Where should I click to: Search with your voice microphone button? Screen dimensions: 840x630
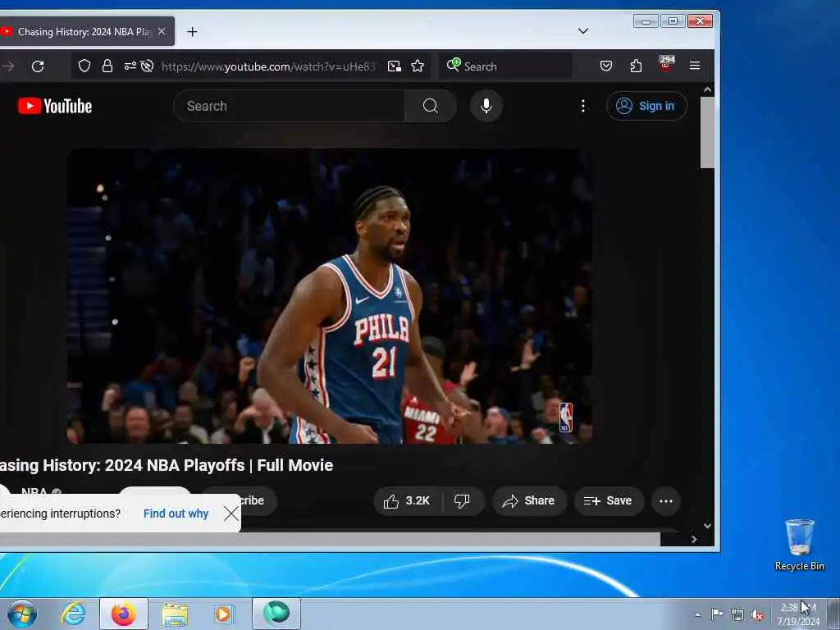(486, 106)
